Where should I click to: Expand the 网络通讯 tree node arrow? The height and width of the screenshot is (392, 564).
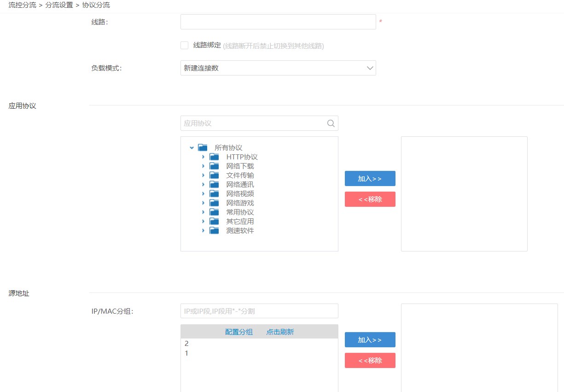[203, 185]
